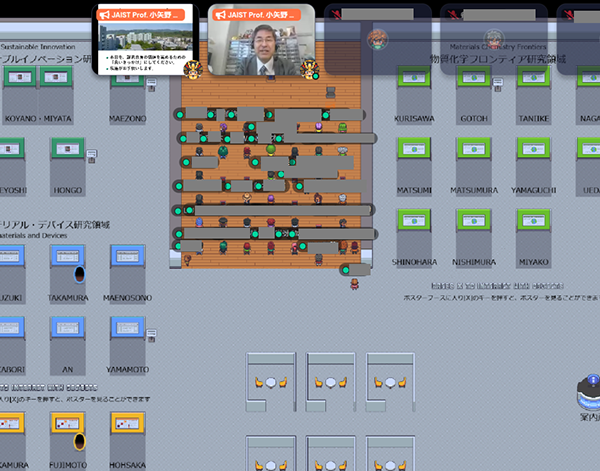Click the muted mic icon on the gray-haired avatar tile
600x471 pixels.
click(x=452, y=15)
